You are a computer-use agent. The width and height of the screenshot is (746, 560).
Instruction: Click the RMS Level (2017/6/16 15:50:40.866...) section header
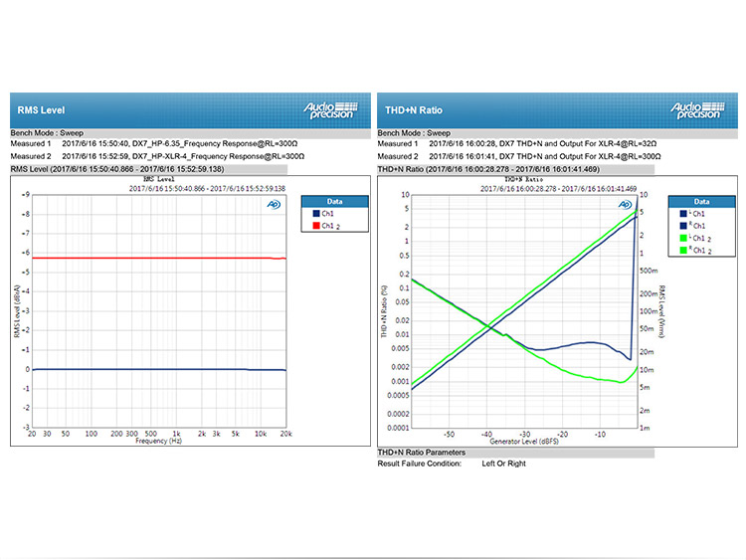pyautogui.click(x=148, y=169)
